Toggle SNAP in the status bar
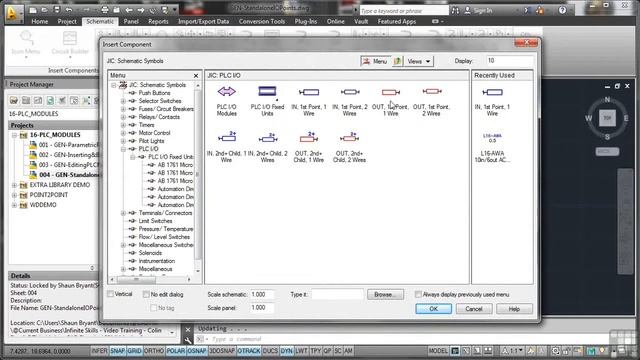640x360 pixels. tap(118, 351)
